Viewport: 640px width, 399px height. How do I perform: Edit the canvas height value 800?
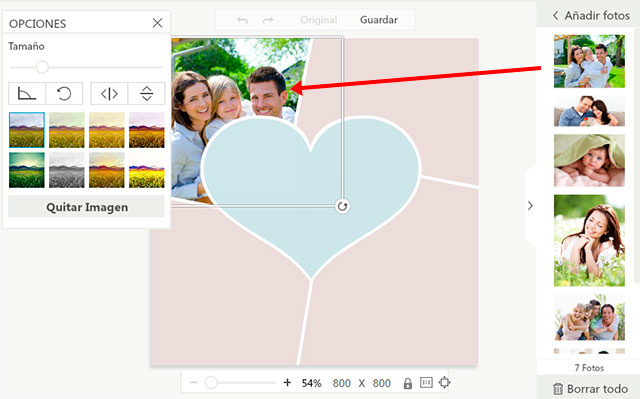[x=381, y=383]
